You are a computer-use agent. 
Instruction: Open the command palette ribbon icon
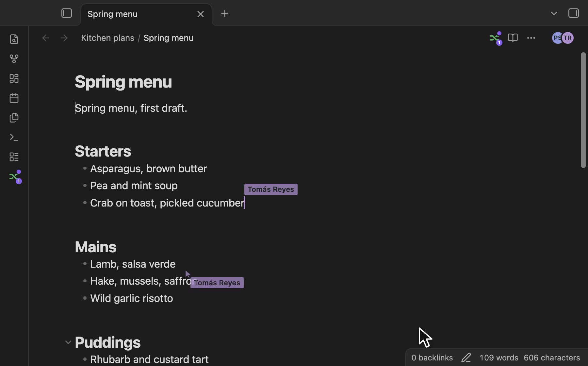point(14,137)
